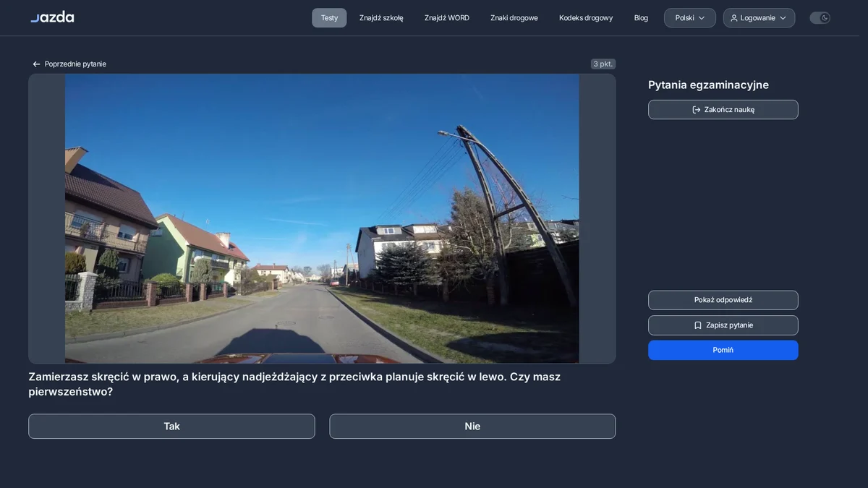This screenshot has height=488, width=868.
Task: Answer Tak to the question
Action: click(171, 427)
